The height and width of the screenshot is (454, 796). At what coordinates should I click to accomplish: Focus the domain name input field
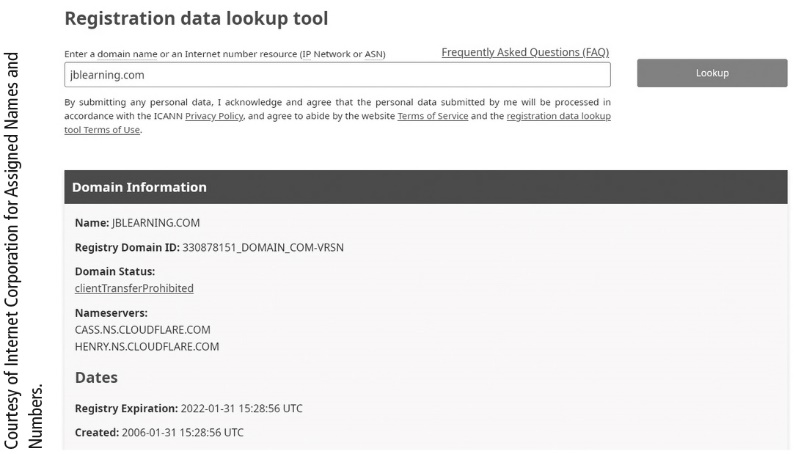coord(337,74)
